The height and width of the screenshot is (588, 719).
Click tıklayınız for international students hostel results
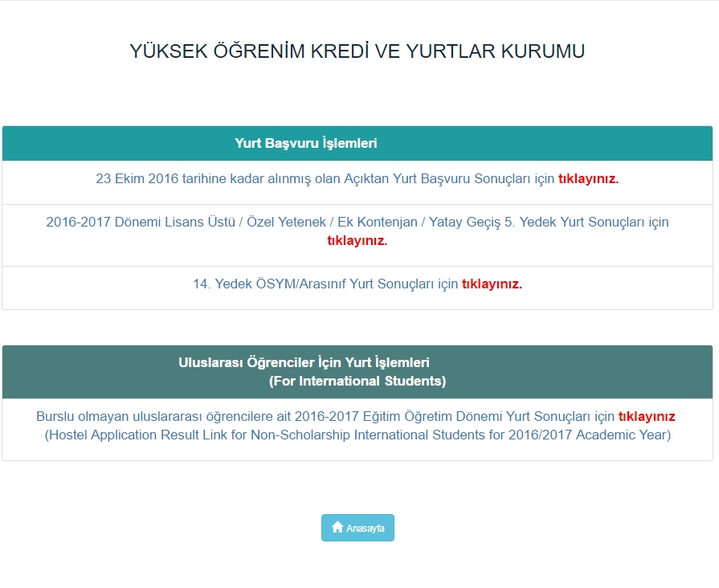(x=648, y=416)
